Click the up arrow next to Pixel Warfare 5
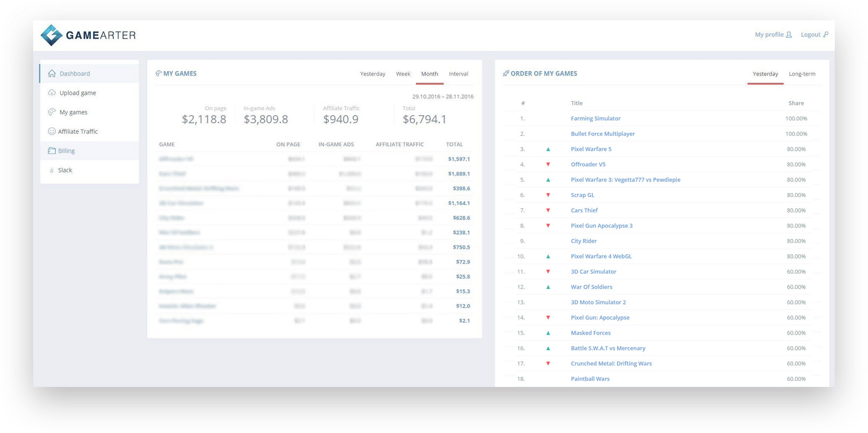Viewport: 868px width, 433px height. tap(548, 149)
